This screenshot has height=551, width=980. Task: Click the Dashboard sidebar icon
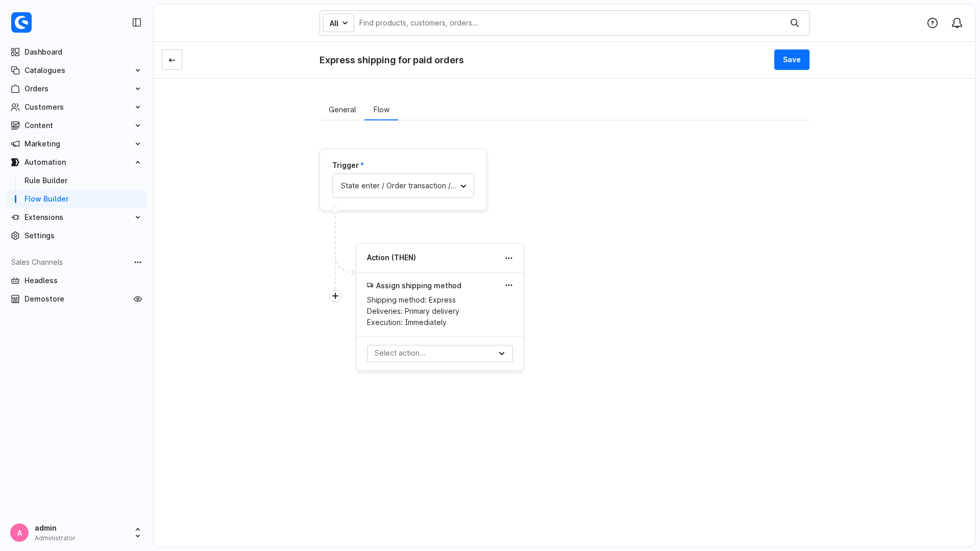pyautogui.click(x=15, y=52)
